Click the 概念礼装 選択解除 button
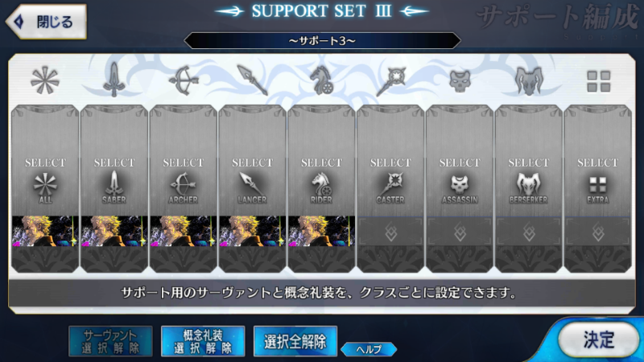Viewport: 644px width, 362px height. point(203,341)
